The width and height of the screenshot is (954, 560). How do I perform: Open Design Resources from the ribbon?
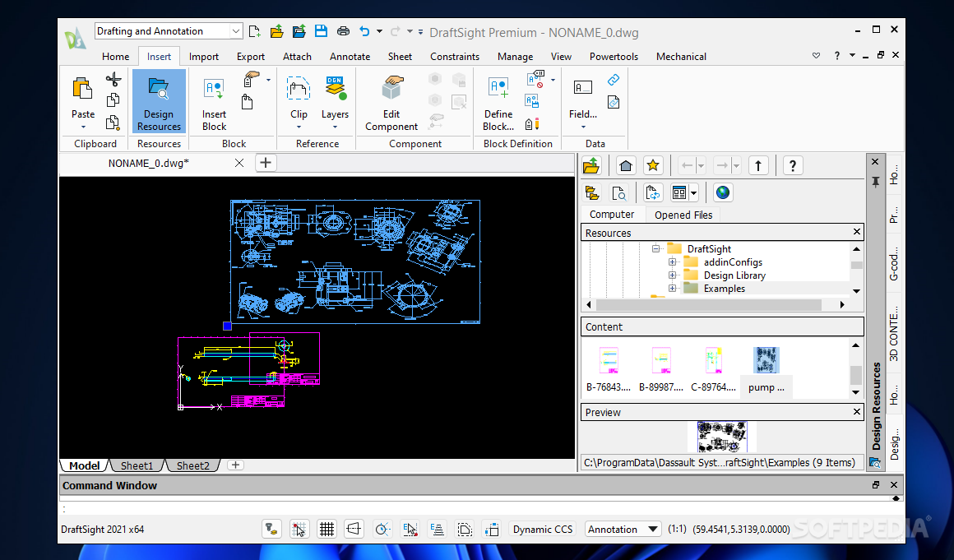point(159,101)
